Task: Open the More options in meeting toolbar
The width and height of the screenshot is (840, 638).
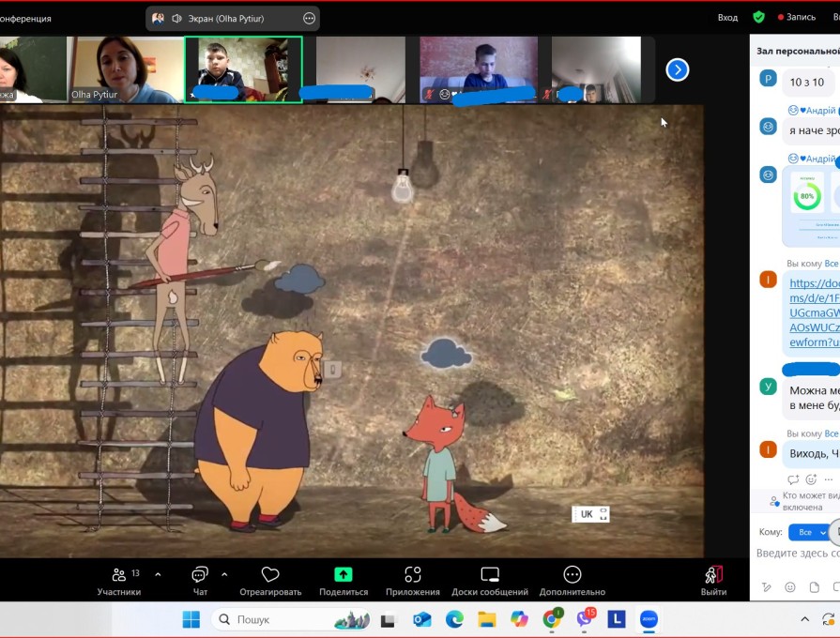Action: pyautogui.click(x=573, y=581)
